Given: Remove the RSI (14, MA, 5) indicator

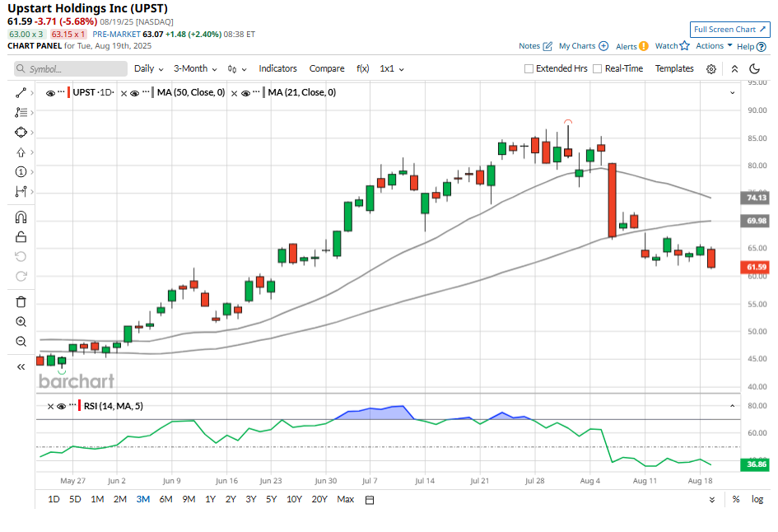Looking at the screenshot, I should click(x=50, y=407).
